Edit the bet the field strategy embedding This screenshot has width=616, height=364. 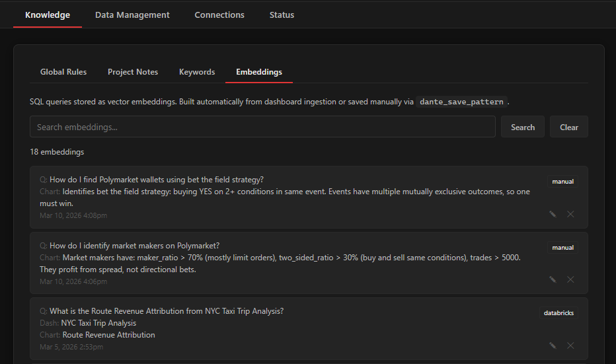tap(553, 214)
